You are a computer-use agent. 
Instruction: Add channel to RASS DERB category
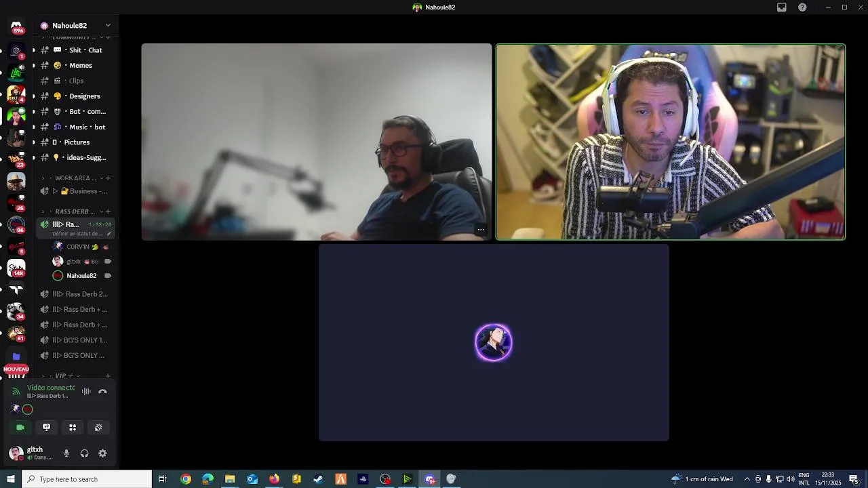click(108, 211)
